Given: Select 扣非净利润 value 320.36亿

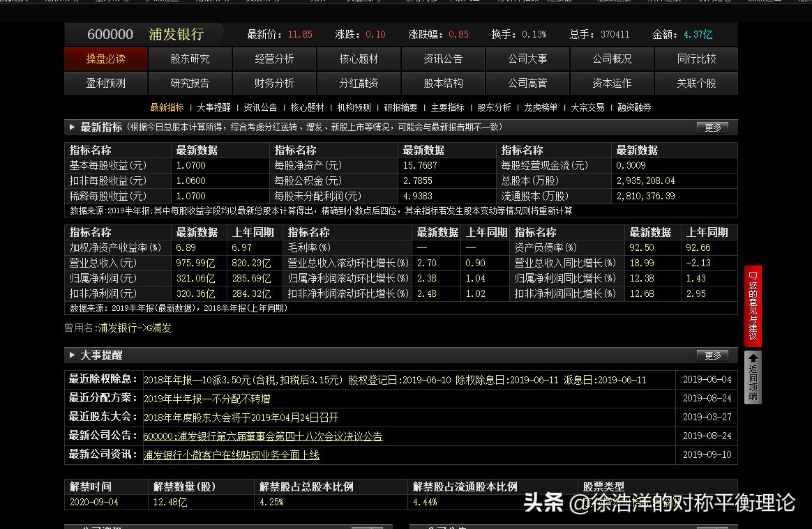Looking at the screenshot, I should point(196,293).
